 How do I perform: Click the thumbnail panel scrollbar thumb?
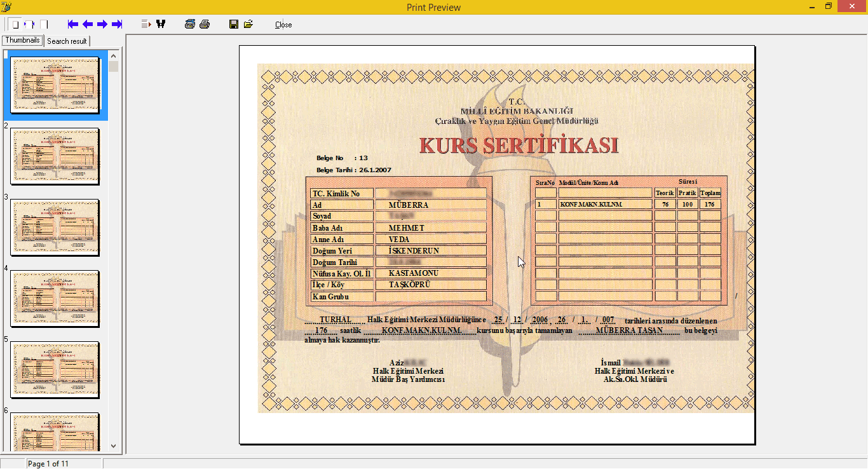point(114,66)
